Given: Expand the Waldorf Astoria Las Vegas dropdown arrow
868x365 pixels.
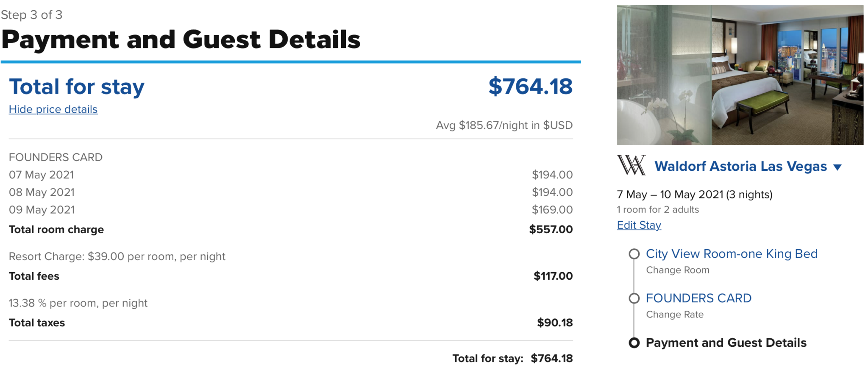Looking at the screenshot, I should coord(837,167).
